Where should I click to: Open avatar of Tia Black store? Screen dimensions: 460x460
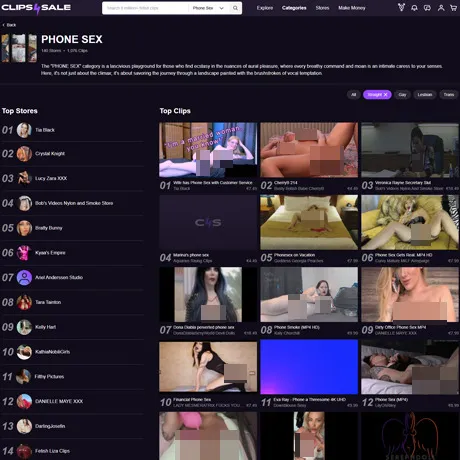pos(24,130)
